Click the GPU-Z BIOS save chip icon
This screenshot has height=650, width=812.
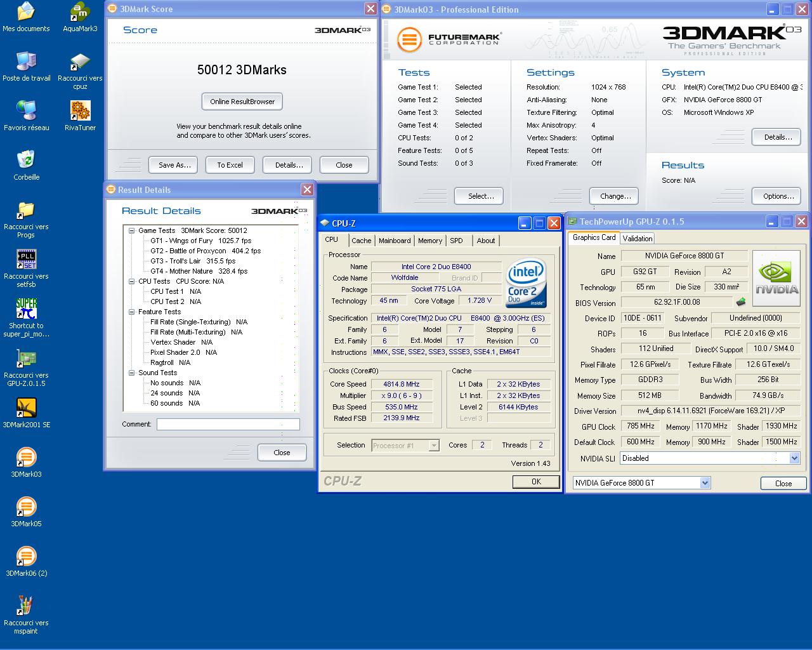coord(741,302)
